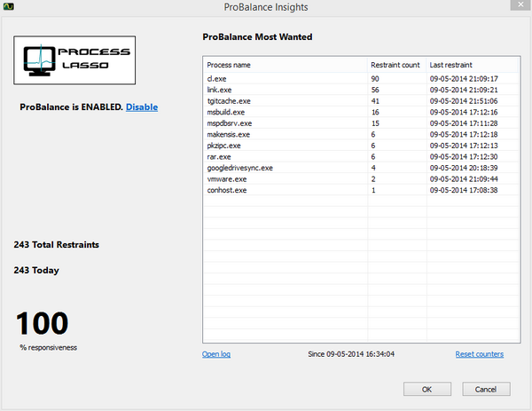This screenshot has height=411, width=532.
Task: Click restraint count 90 for cl.exe
Action: (x=375, y=79)
